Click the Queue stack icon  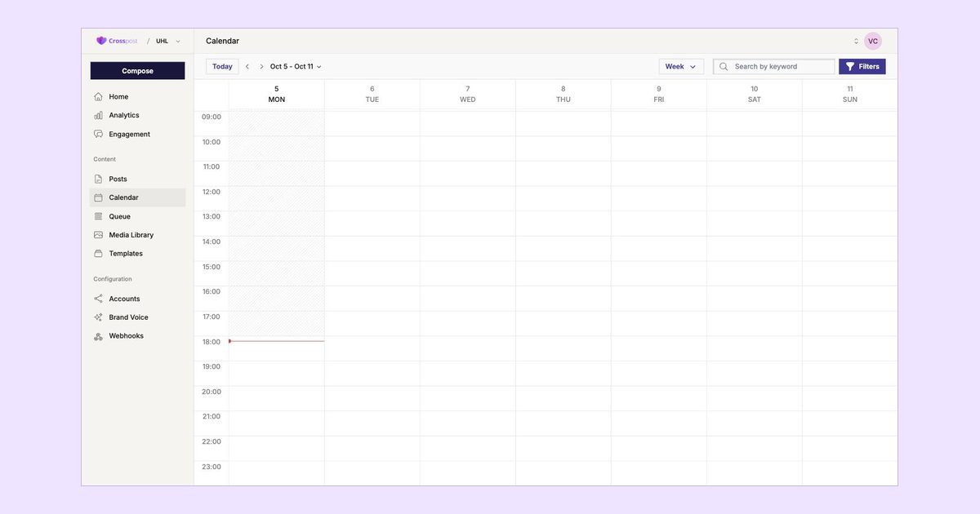pos(98,216)
